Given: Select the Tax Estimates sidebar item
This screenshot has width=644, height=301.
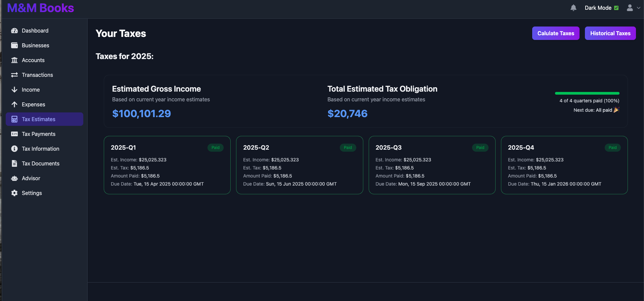Looking at the screenshot, I should pos(44,119).
